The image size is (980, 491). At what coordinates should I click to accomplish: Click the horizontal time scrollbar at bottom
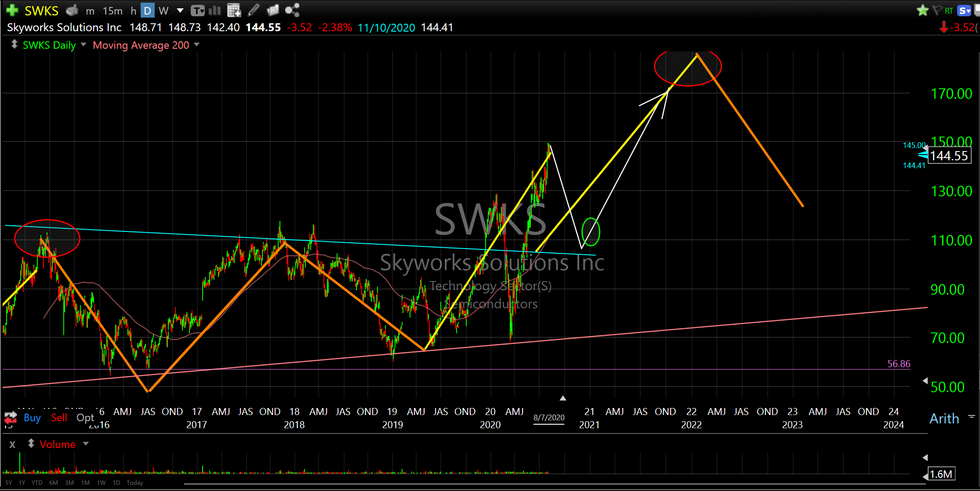pyautogui.click(x=554, y=484)
